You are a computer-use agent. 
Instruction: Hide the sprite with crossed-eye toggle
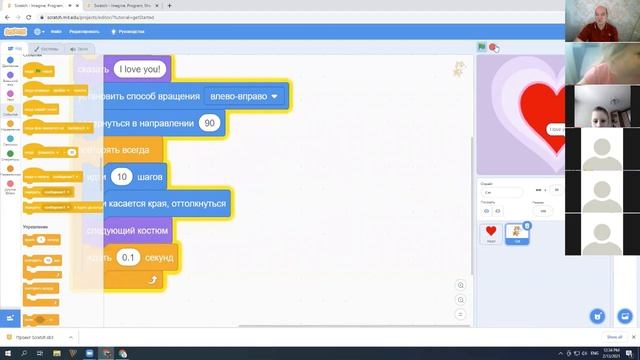498,211
